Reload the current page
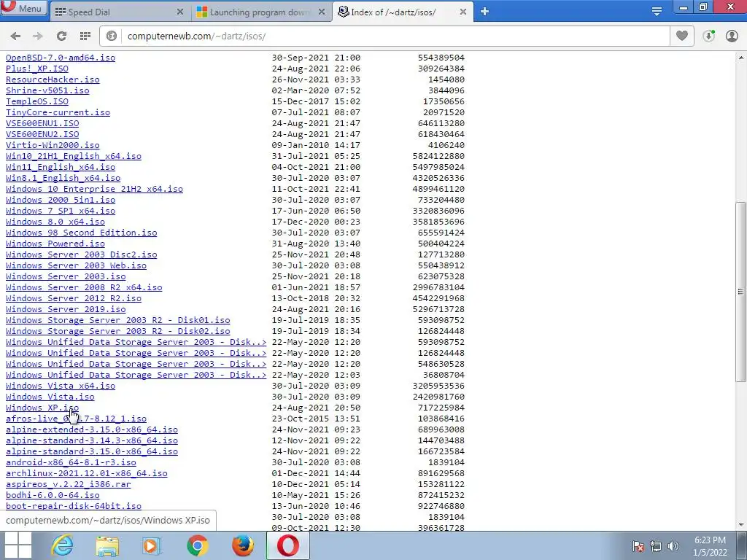 click(61, 36)
